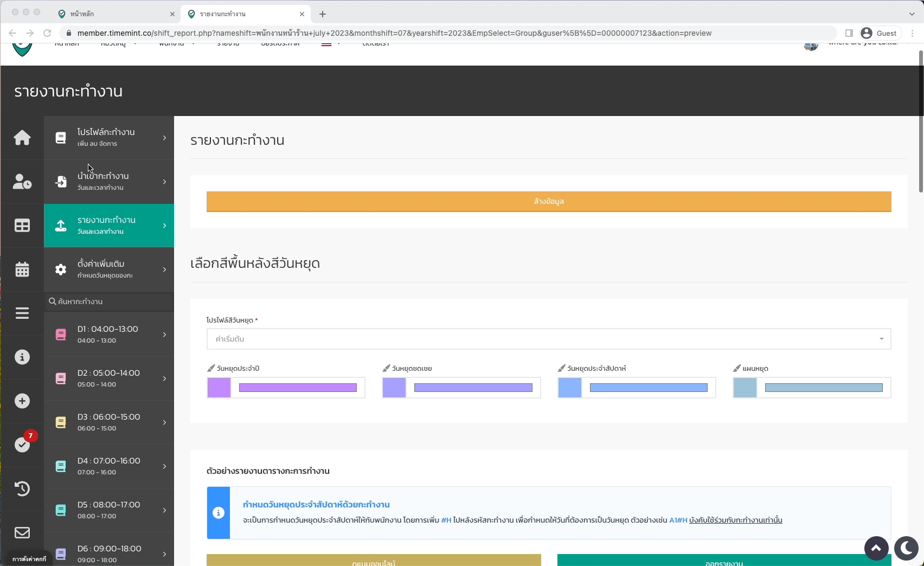Image resolution: width=924 pixels, height=566 pixels.
Task: Click the plus circle icon in sidebar
Action: pos(22,401)
